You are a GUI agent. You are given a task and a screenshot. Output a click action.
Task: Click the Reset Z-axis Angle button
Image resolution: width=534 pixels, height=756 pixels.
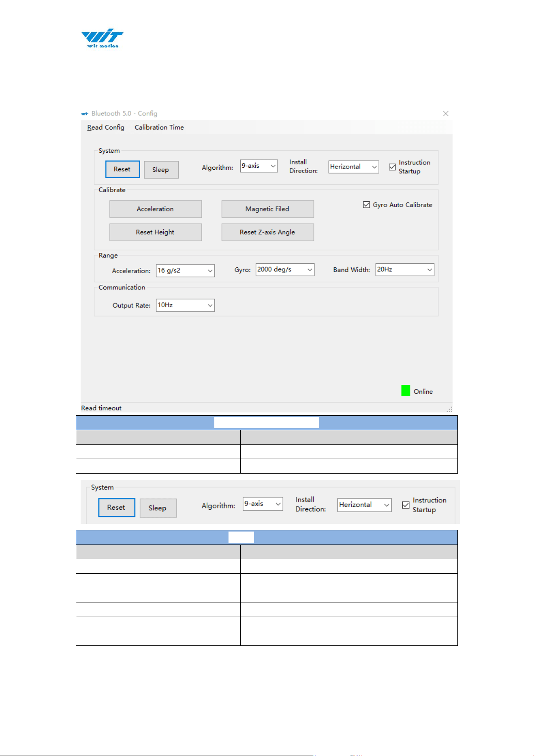267,232
